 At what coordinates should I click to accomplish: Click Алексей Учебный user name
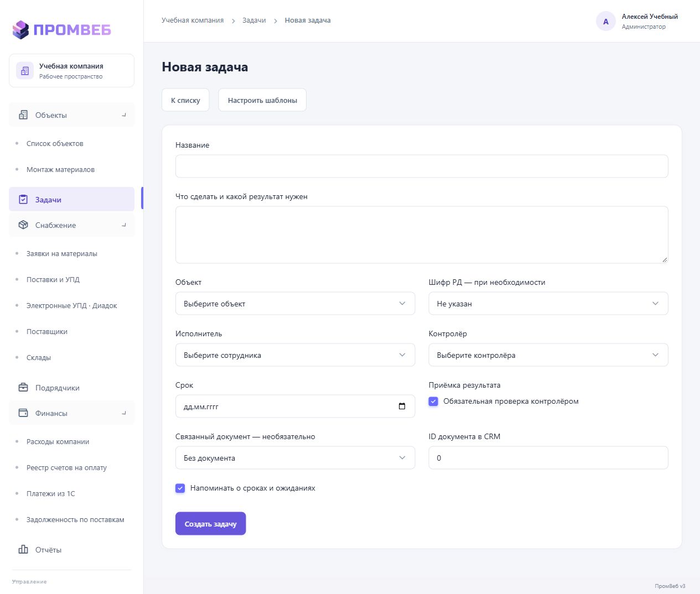[650, 17]
